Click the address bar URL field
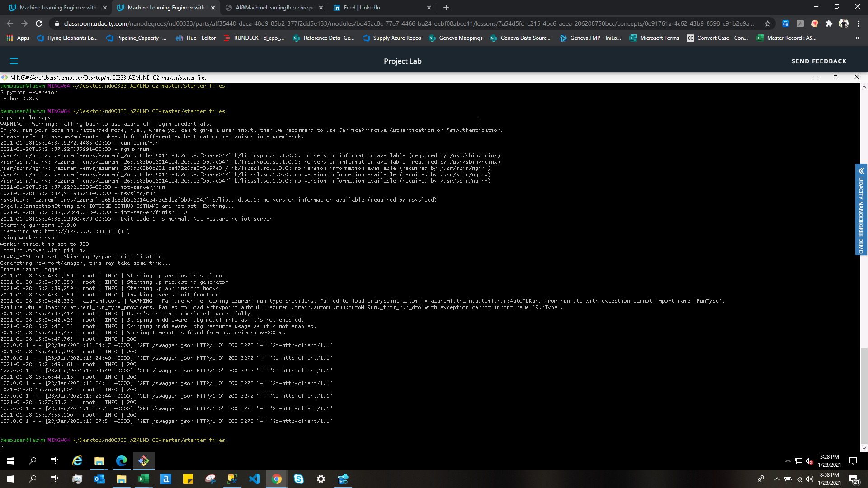Image resolution: width=868 pixels, height=488 pixels. 407,23
